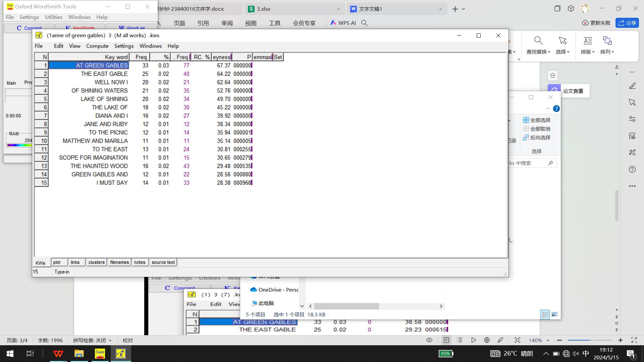Click the help question mark sidebar icon
The width and height of the screenshot is (644, 362).
tap(632, 169)
